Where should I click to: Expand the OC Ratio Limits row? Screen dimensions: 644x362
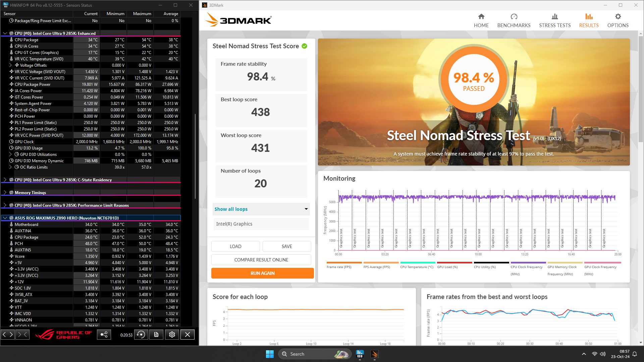point(10,167)
